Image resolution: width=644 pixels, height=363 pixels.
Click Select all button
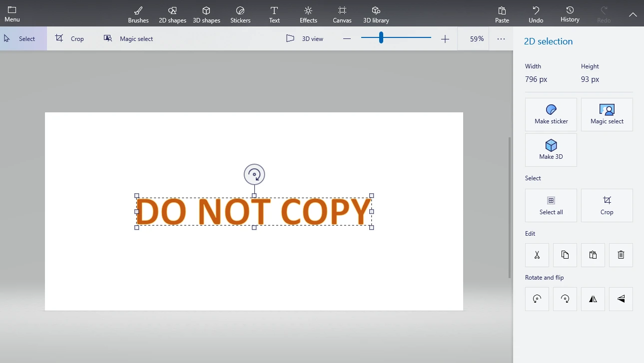[x=551, y=205]
